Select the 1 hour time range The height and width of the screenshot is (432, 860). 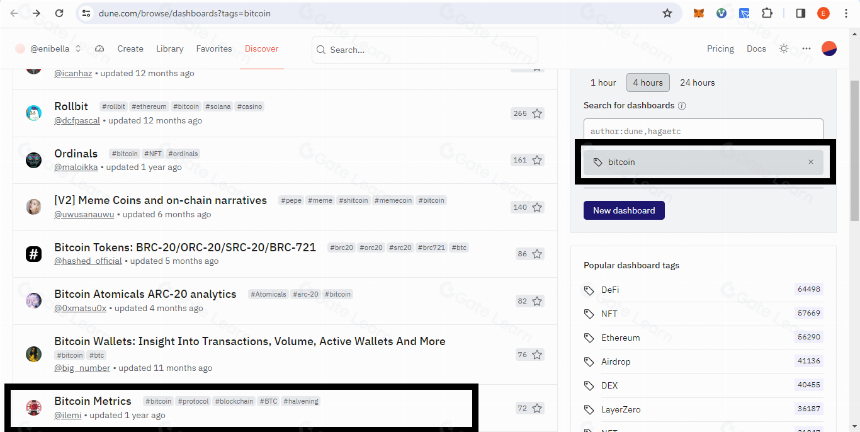tap(603, 83)
